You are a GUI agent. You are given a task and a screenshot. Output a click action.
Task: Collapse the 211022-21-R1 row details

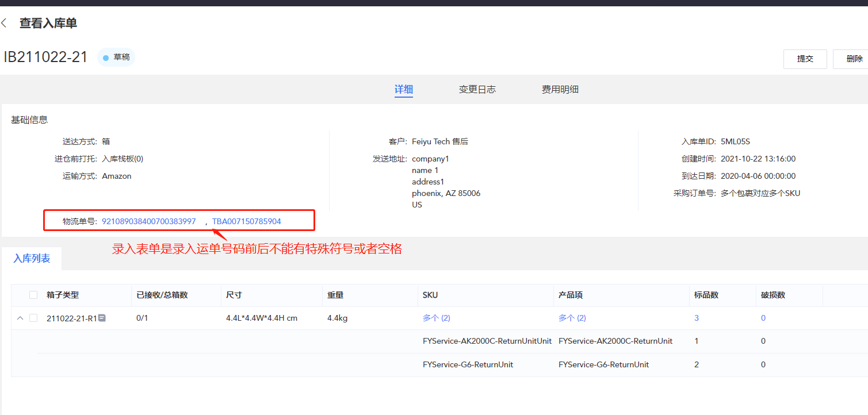20,318
